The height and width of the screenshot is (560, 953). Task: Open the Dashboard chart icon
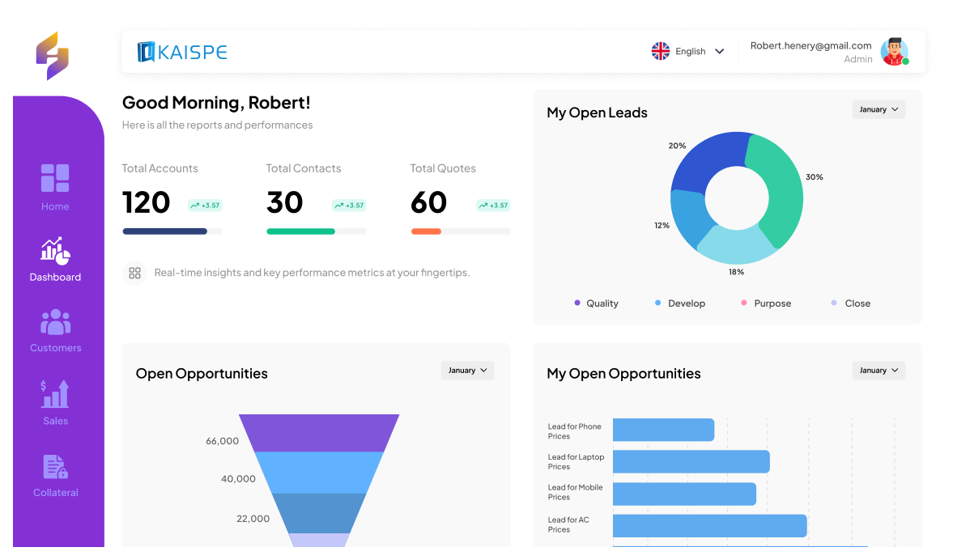(x=55, y=251)
